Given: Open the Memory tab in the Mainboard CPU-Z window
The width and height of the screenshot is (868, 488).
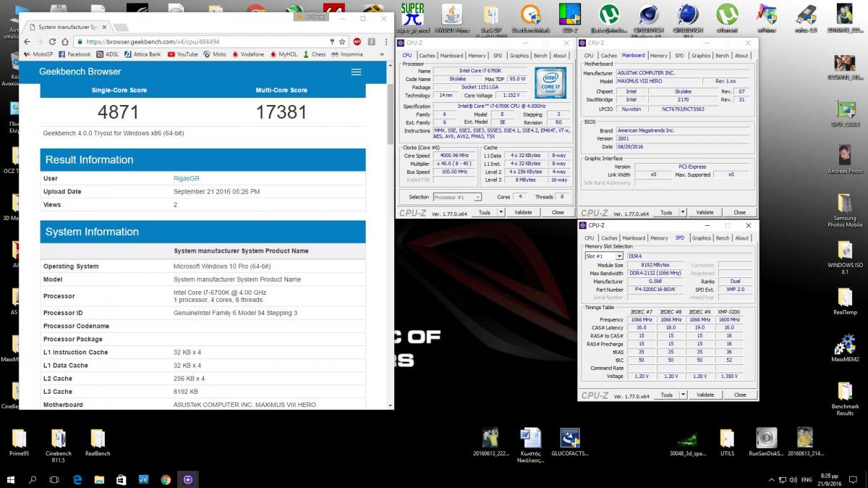Looking at the screenshot, I should 658,56.
